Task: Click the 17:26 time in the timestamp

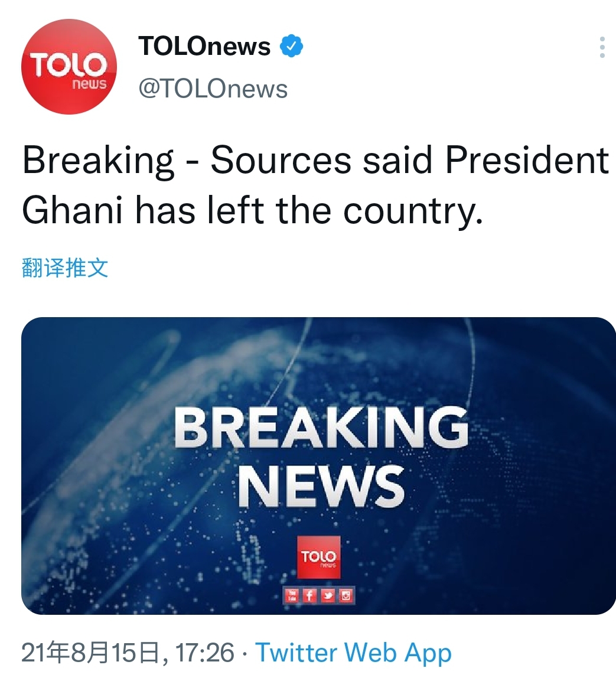Action: click(205, 653)
